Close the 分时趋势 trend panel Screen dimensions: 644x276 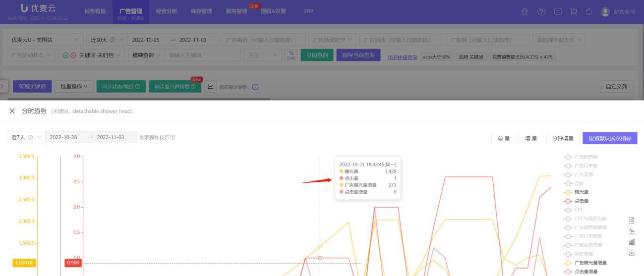[x=12, y=111]
